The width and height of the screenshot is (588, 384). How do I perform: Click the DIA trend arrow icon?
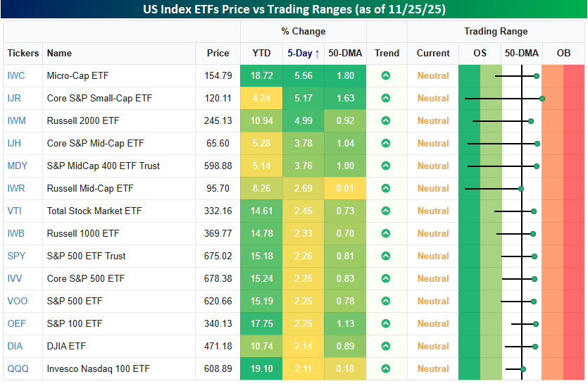pos(386,347)
